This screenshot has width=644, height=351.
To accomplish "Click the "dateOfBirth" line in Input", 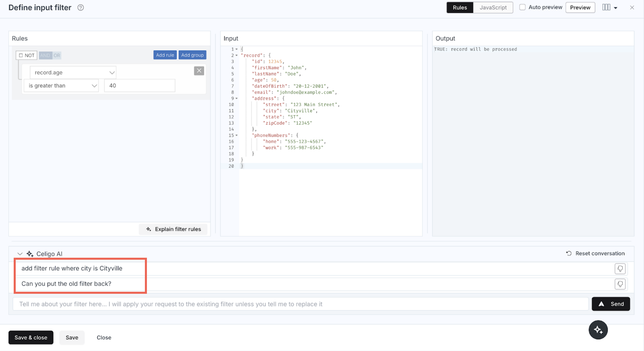I will point(290,86).
